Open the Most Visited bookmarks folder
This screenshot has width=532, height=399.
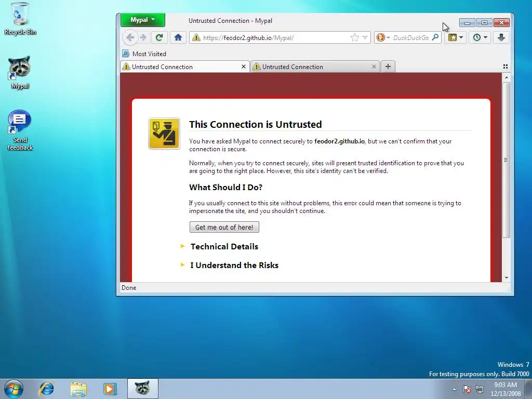click(x=144, y=54)
